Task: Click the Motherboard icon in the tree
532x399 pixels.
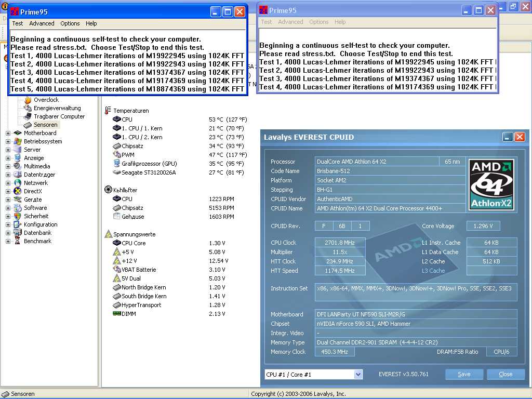Action: [x=18, y=133]
